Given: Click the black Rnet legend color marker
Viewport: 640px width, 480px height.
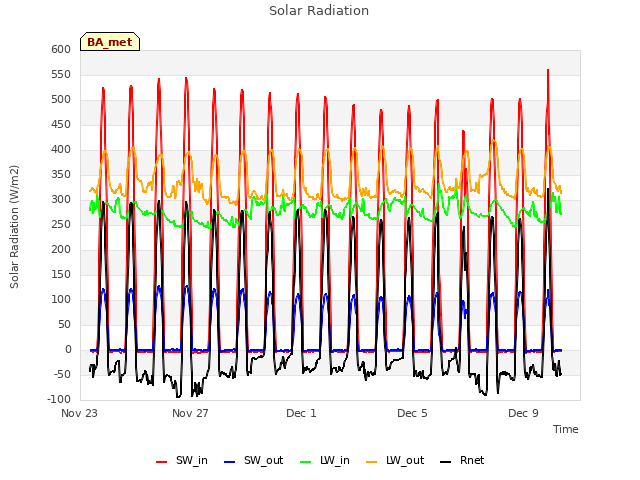Looking at the screenshot, I should pos(446,462).
